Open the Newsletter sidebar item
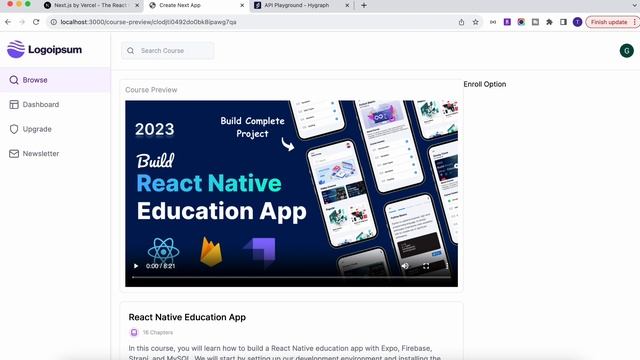 pos(55,153)
